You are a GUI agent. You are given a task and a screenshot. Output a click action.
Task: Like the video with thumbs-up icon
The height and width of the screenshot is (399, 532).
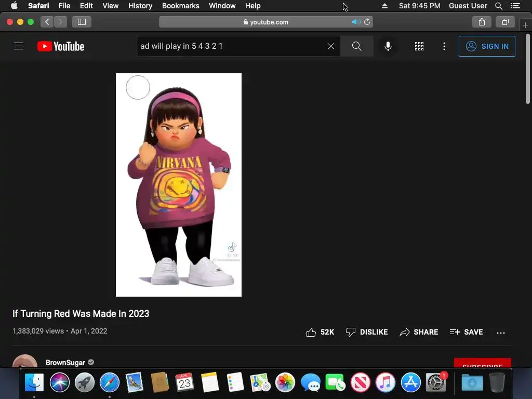(311, 332)
